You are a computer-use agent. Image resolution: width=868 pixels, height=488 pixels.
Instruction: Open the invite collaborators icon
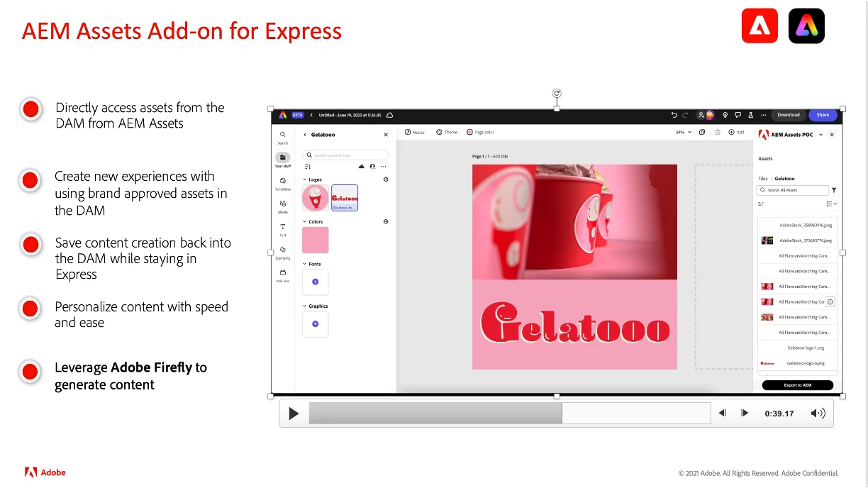click(x=701, y=115)
